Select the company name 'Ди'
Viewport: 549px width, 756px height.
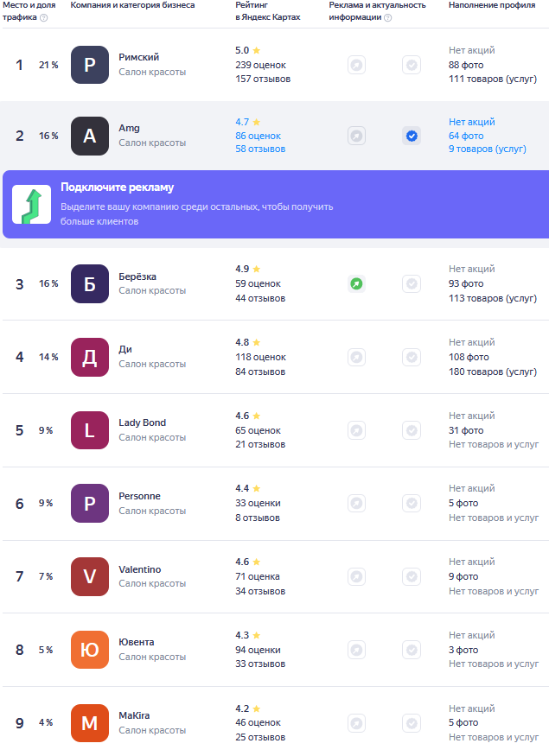125,349
